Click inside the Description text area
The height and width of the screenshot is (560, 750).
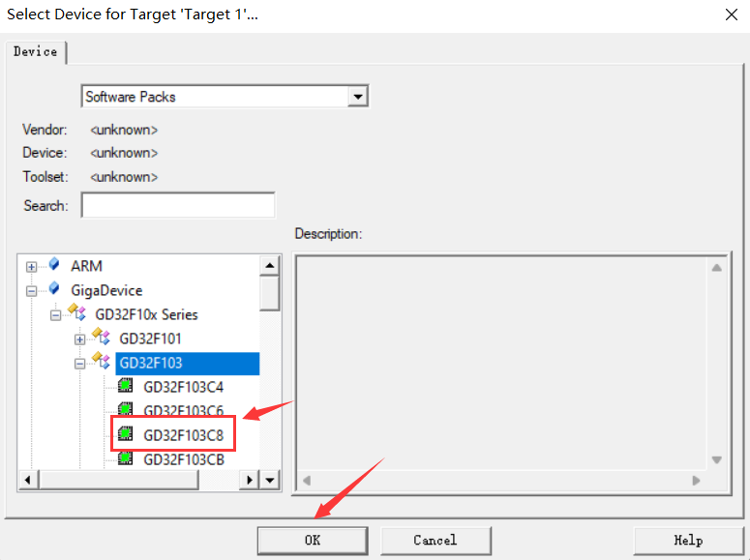point(501,364)
